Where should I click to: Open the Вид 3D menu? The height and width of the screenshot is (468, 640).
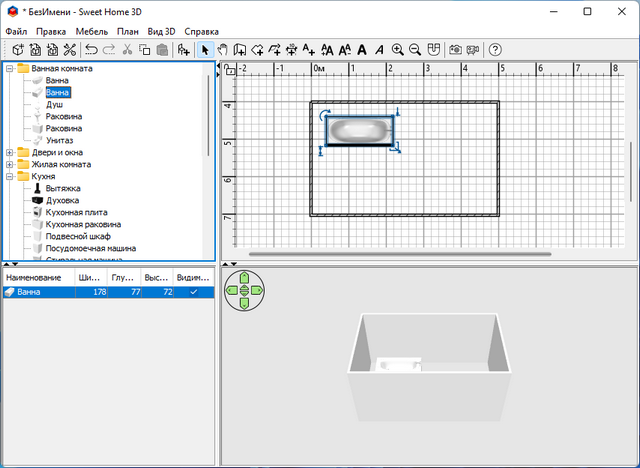coord(162,31)
